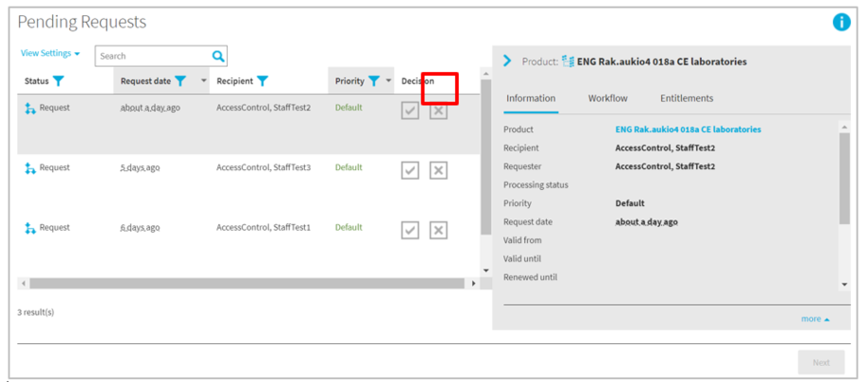Deny the StaffTest3 request with X
The height and width of the screenshot is (382, 868).
(x=439, y=170)
